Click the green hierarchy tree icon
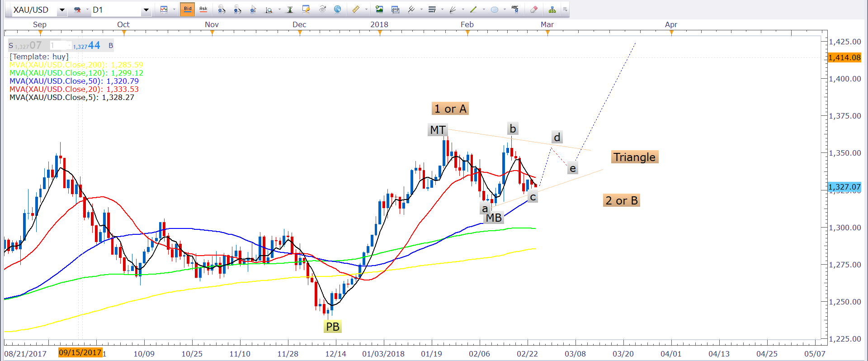 coord(552,9)
